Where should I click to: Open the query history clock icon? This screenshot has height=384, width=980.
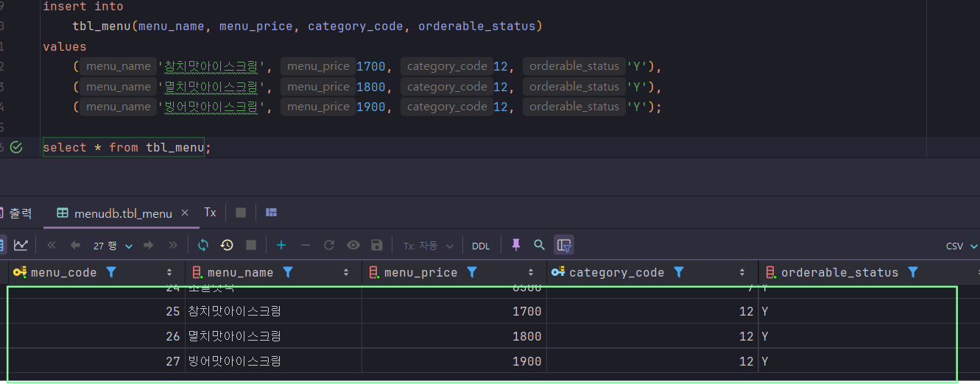click(227, 245)
